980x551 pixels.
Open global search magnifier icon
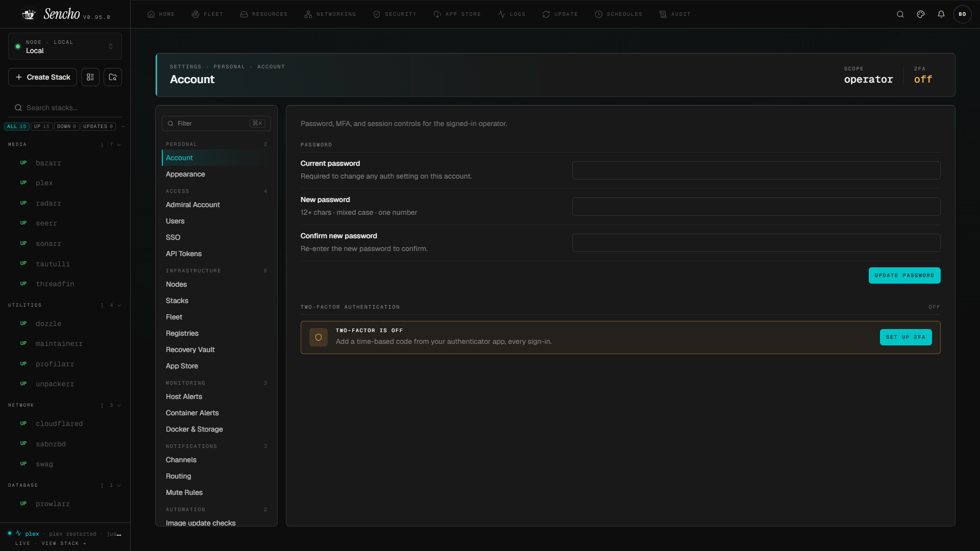click(900, 14)
